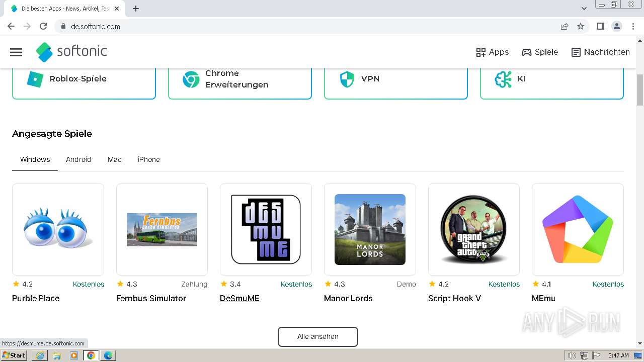Open MEmu pentagon logo thumbnail
Image resolution: width=644 pixels, height=362 pixels.
pos(578,229)
